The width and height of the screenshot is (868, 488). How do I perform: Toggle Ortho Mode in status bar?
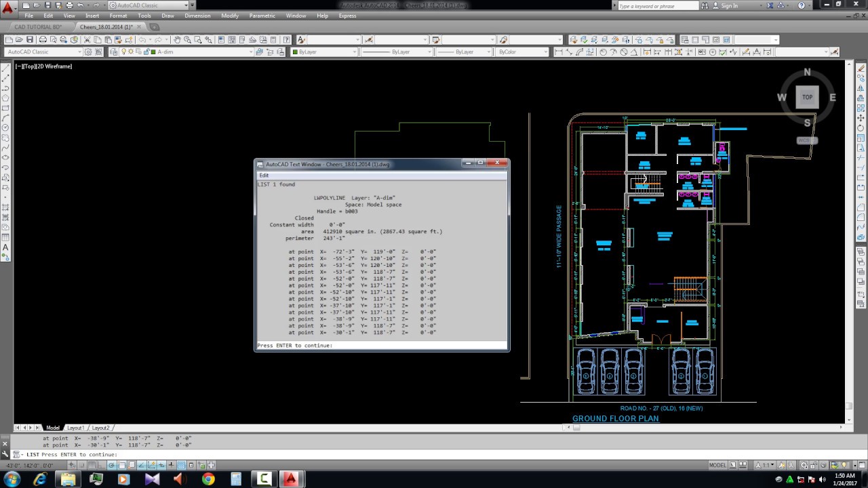click(x=102, y=465)
